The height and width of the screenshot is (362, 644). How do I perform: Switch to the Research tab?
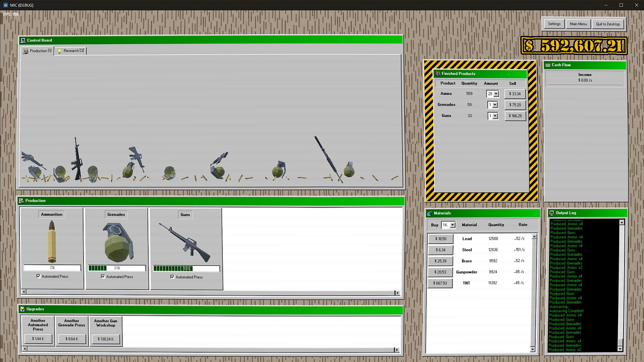tap(71, 51)
